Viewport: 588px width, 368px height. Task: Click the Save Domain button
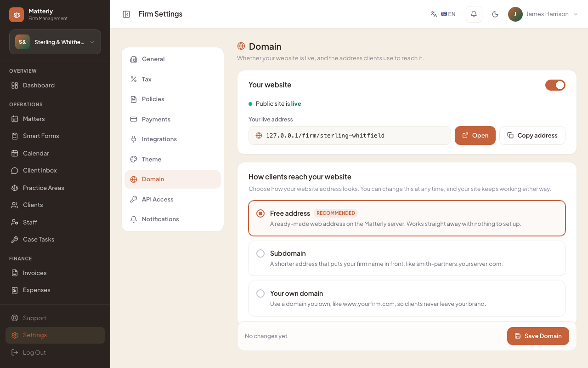pyautogui.click(x=538, y=336)
